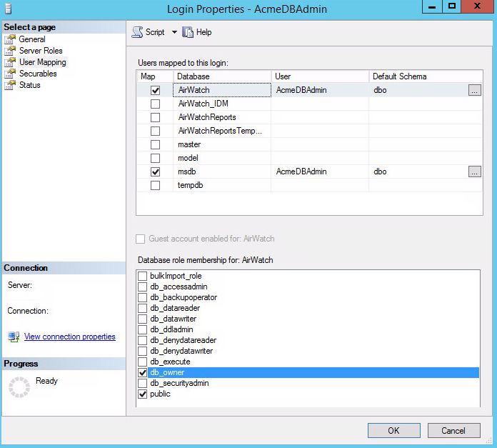Check the AirWatch_IDM map checkbox
The width and height of the screenshot is (497, 448).
pyautogui.click(x=156, y=104)
